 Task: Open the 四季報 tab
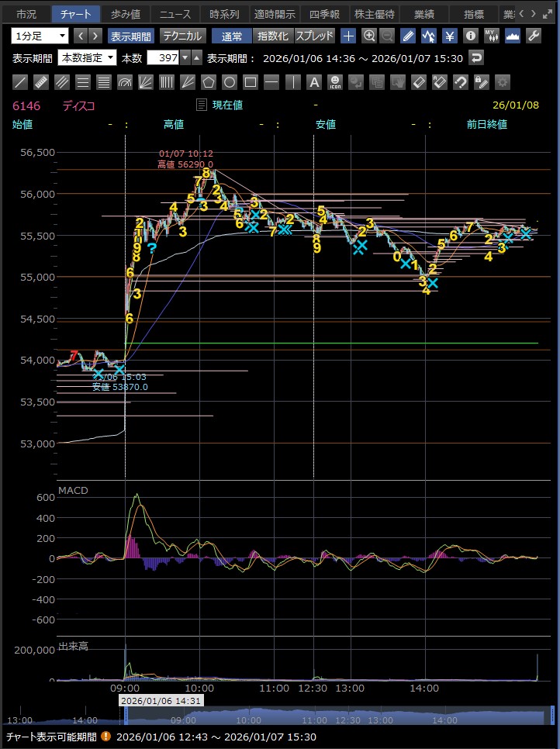[x=325, y=14]
